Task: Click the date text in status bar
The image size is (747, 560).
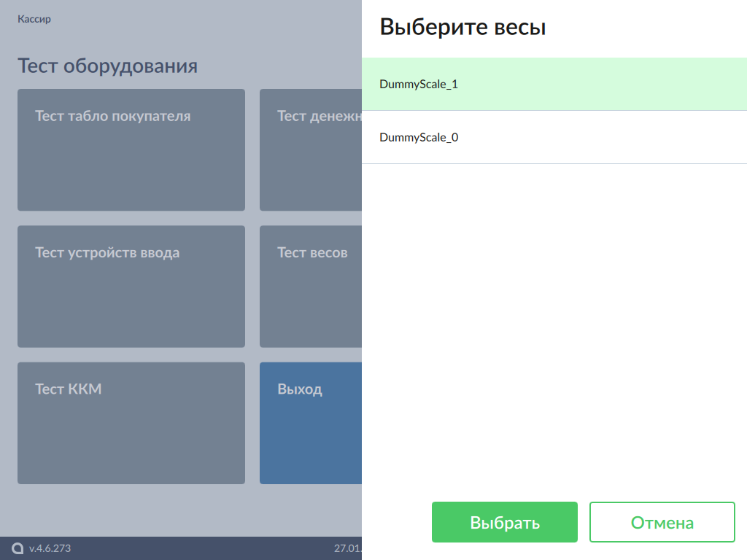Action: pos(347,548)
